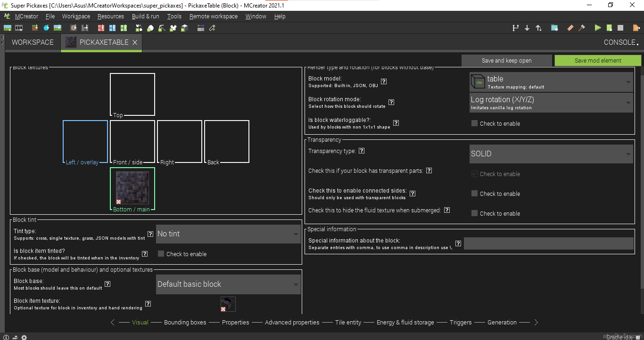This screenshot has width=644, height=340.
Task: Toggle the transparent parts checkbox
Action: click(x=475, y=174)
